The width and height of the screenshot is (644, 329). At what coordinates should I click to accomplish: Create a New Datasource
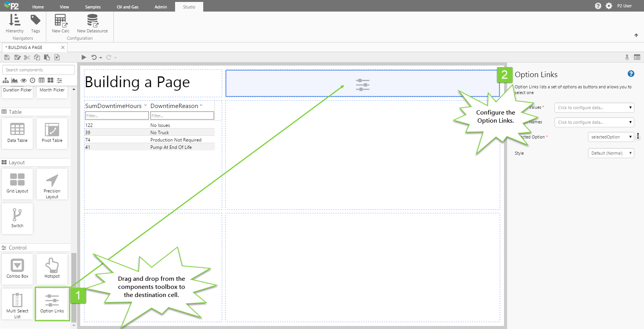click(92, 24)
